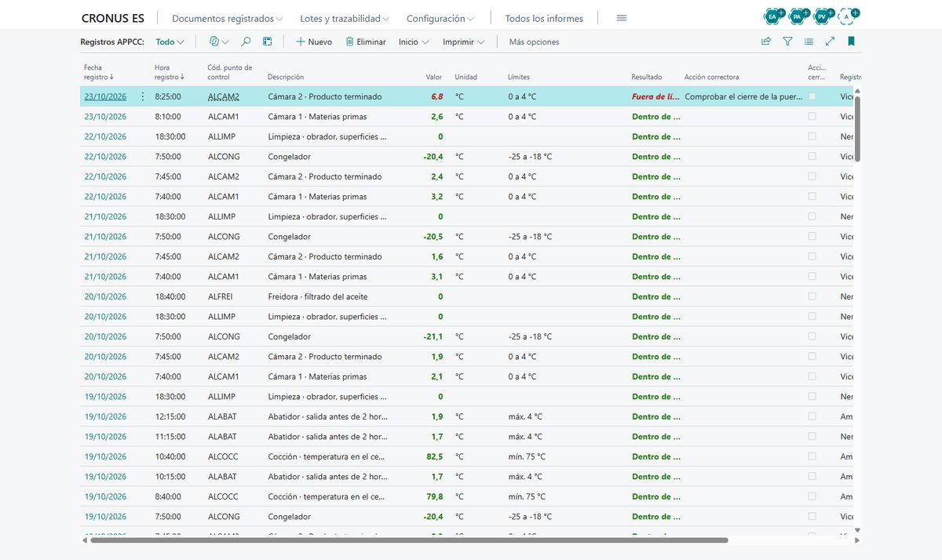Screen dimensions: 942x560
Task: Click the horizontal scrollbar at the bottom of the list
Action: click(x=409, y=540)
